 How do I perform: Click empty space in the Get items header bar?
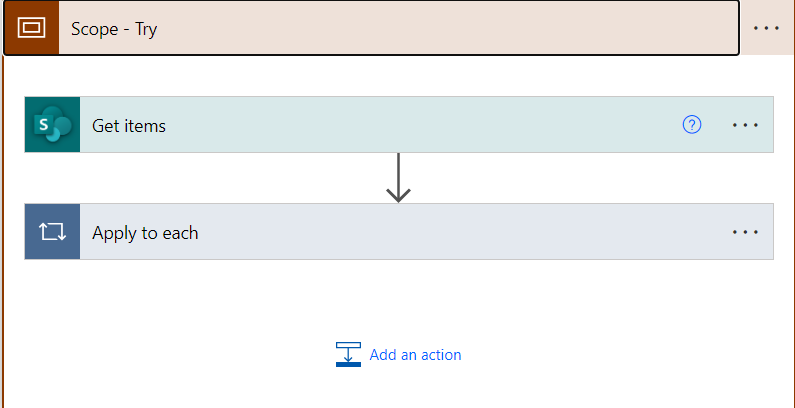420,125
